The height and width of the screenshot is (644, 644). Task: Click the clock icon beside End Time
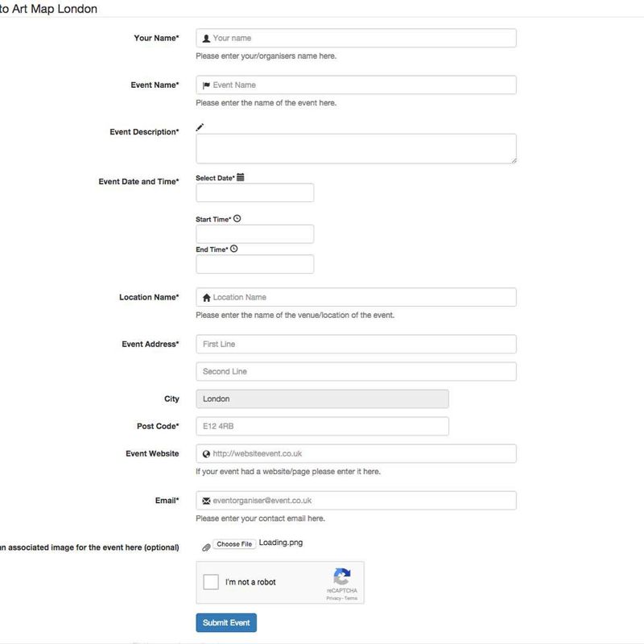click(233, 250)
